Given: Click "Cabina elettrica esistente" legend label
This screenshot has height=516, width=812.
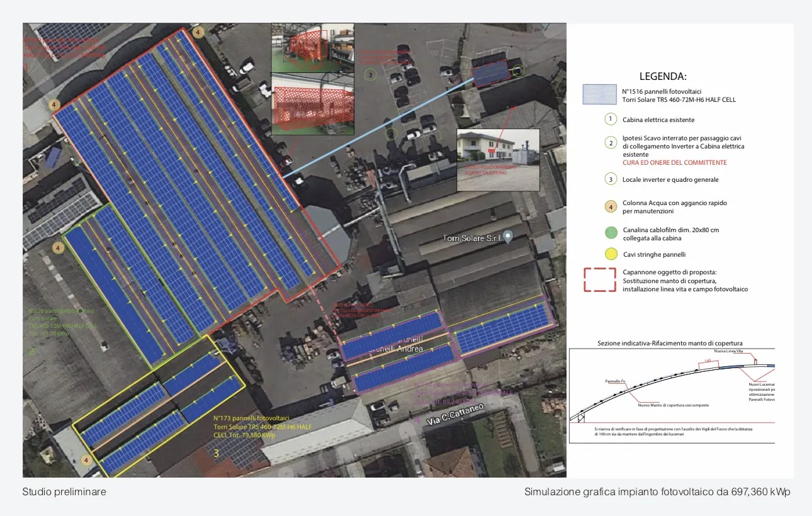Looking at the screenshot, I should pos(658,120).
